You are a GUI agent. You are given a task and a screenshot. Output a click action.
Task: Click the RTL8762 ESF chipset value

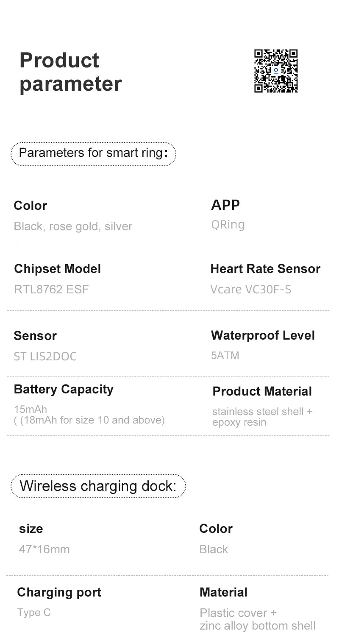pos(51,290)
